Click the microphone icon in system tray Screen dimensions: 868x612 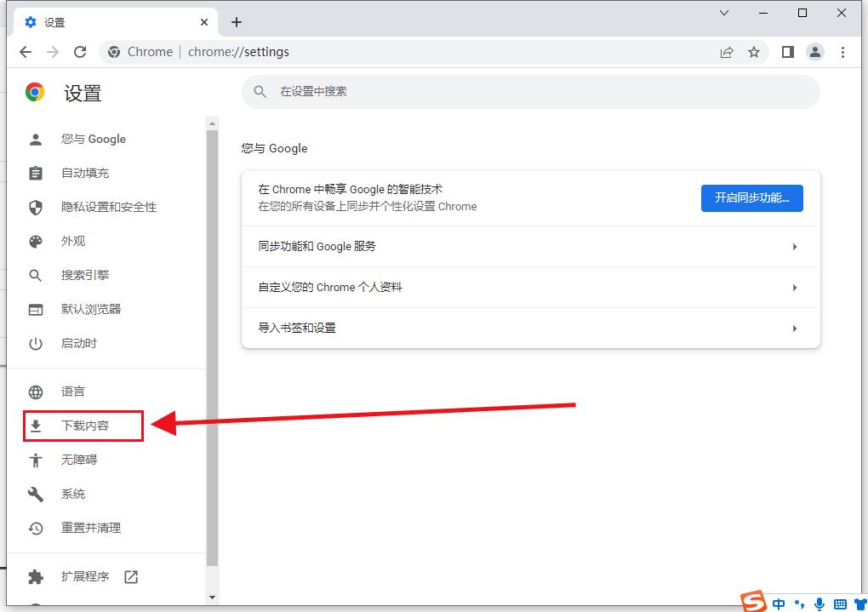point(819,603)
